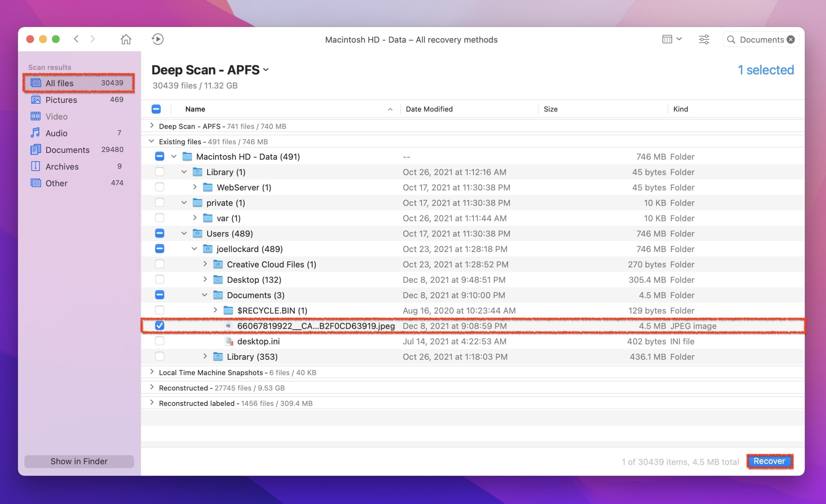The width and height of the screenshot is (826, 504).
Task: Click the Users folder icon
Action: point(197,233)
